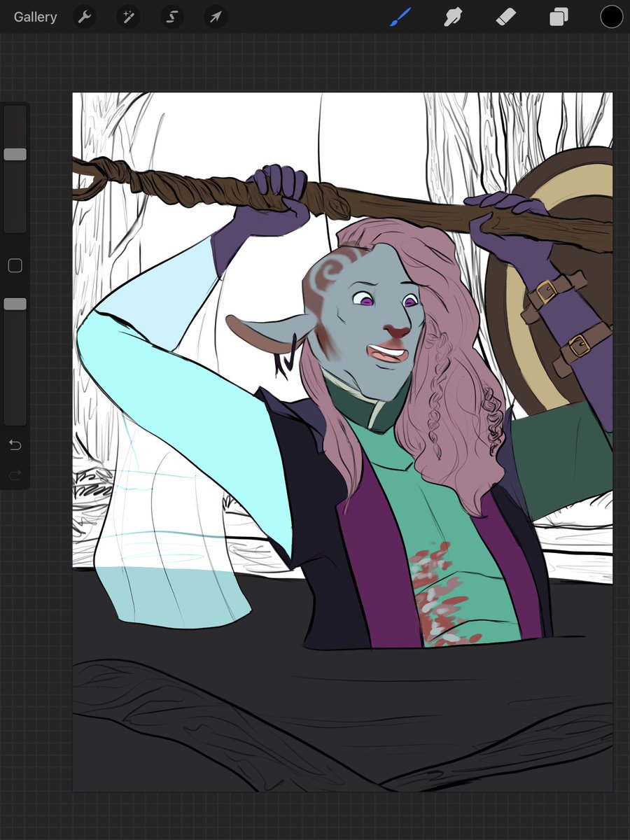Redo action with the sidebar arrow
The width and height of the screenshot is (630, 840).
coord(15,475)
